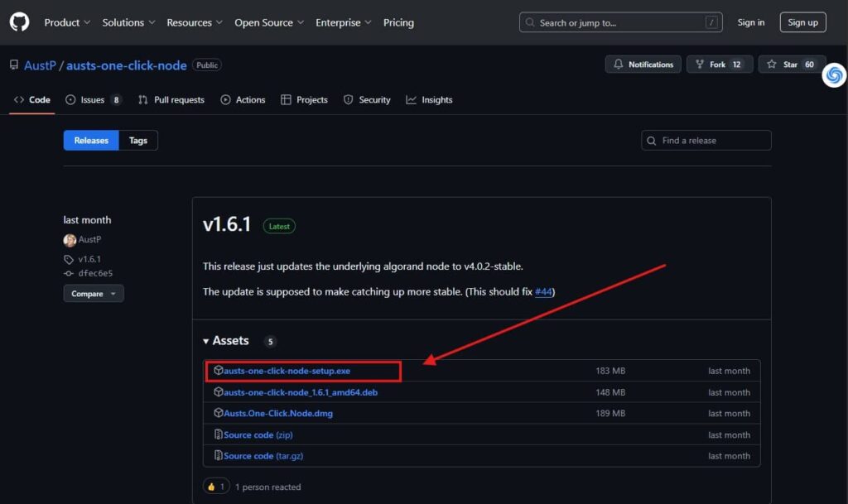
Task: Click the thumbs-up reaction icon
Action: [211, 487]
